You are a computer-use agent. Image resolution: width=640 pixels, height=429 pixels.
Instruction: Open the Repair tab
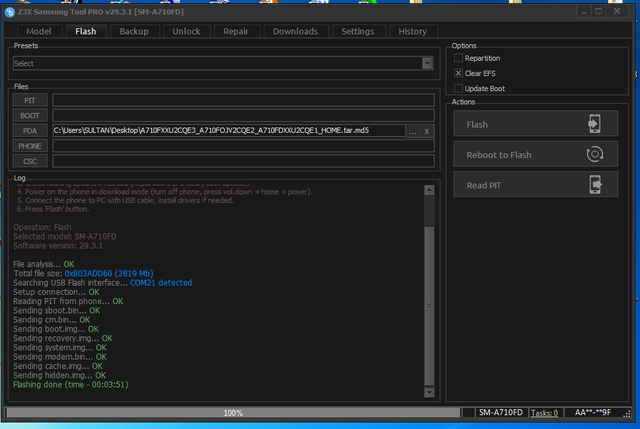236,31
